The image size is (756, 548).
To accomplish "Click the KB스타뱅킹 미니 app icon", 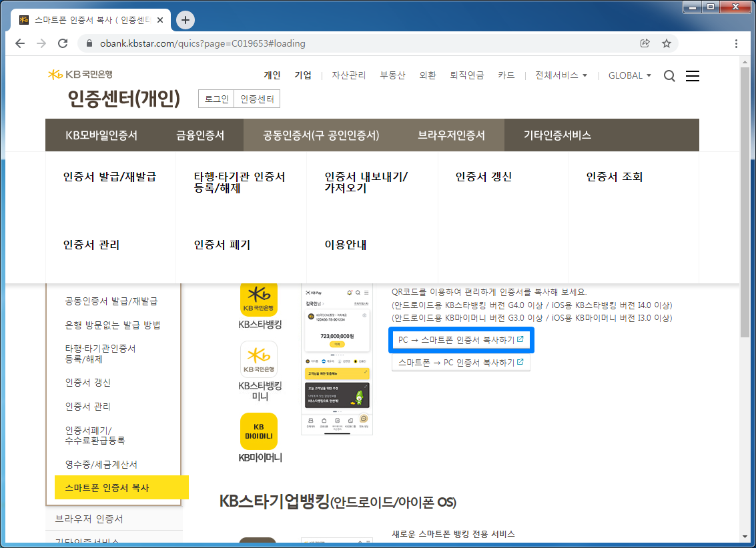I will click(259, 359).
